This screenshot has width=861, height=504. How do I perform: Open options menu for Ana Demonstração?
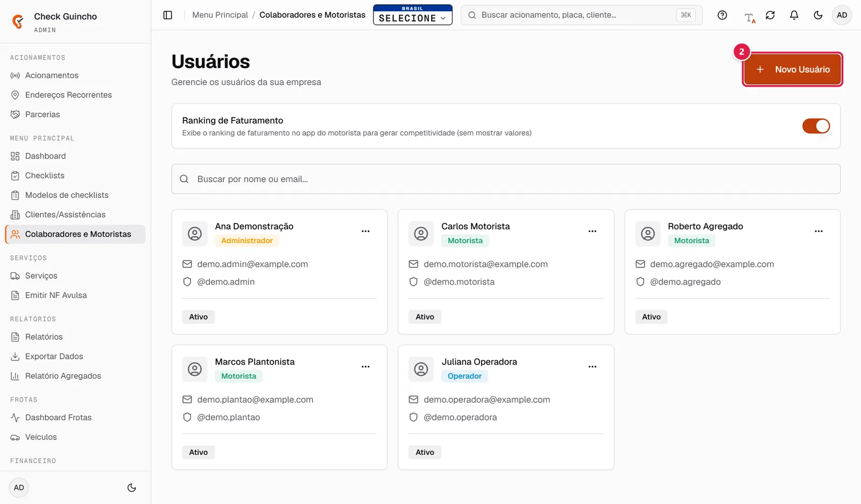tap(365, 231)
